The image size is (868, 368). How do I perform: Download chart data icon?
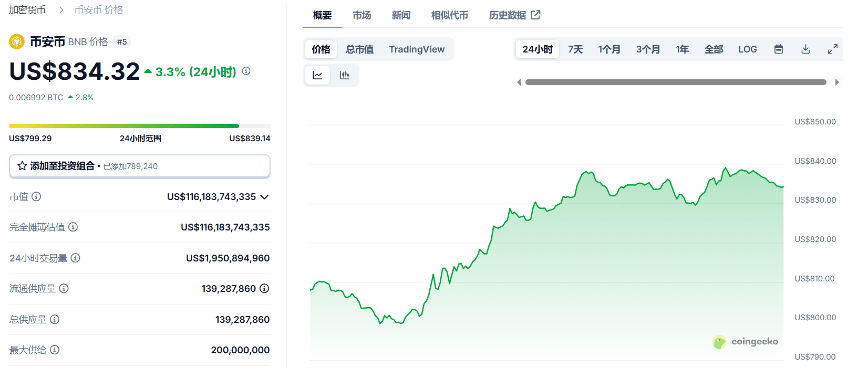[805, 49]
